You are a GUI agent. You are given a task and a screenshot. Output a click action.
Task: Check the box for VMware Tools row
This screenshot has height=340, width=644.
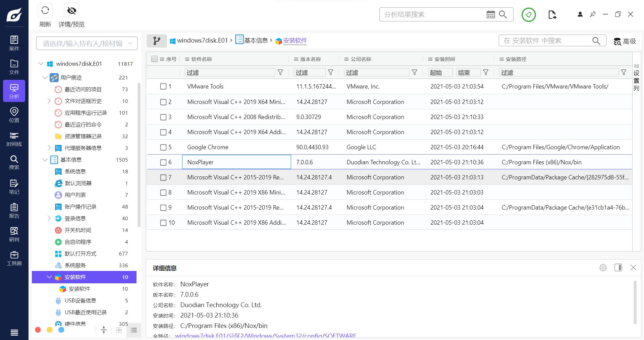click(x=163, y=87)
